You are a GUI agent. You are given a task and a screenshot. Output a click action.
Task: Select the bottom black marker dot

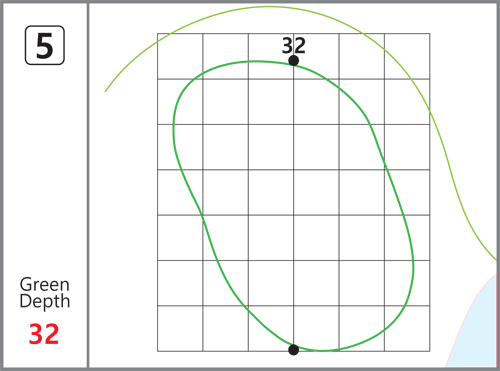[293, 350]
